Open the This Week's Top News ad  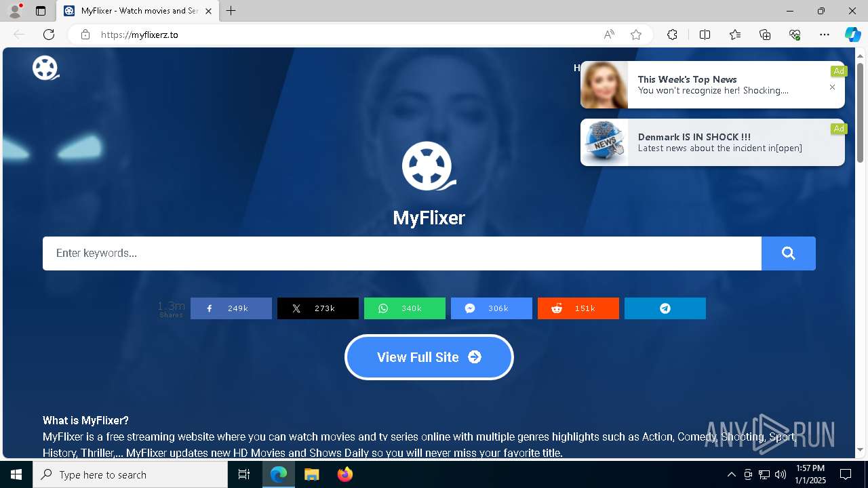[x=713, y=85]
